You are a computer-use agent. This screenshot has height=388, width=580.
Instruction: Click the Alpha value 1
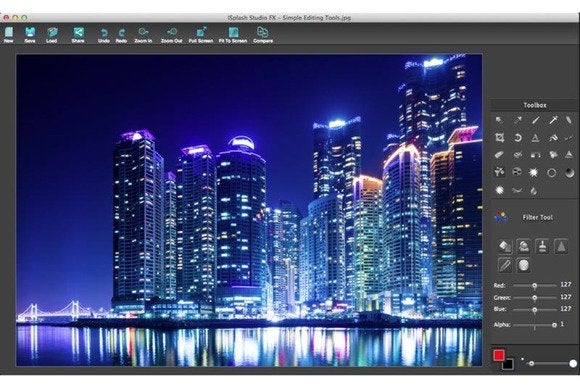click(562, 324)
